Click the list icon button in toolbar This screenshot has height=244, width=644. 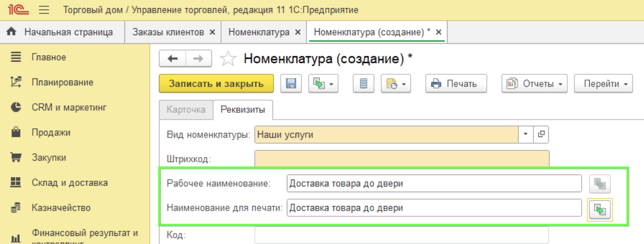point(363,83)
